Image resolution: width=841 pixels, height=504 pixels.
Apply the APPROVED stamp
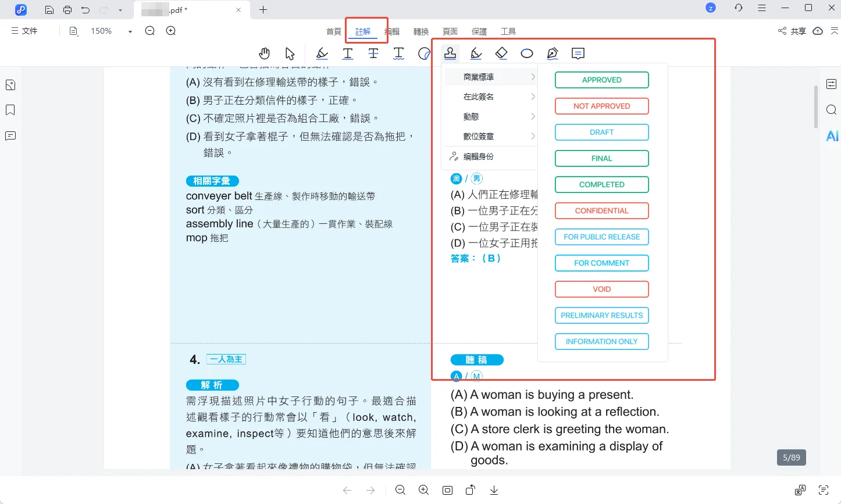601,80
